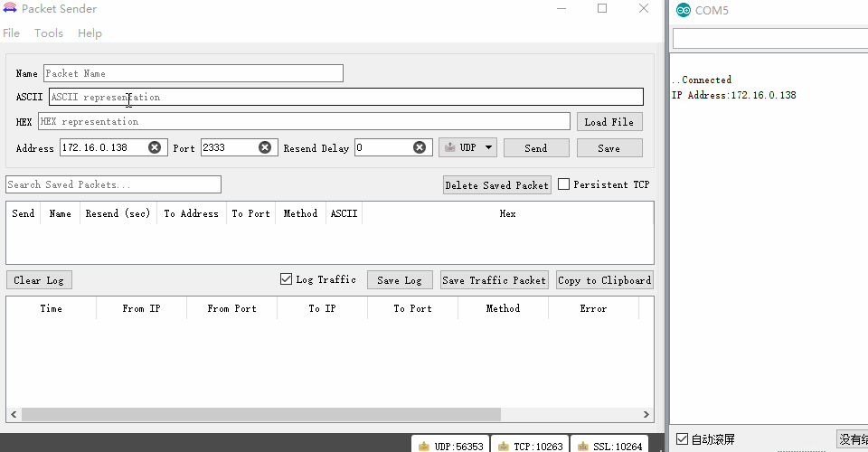
Task: Click Delete Saved Packet button
Action: (x=496, y=185)
